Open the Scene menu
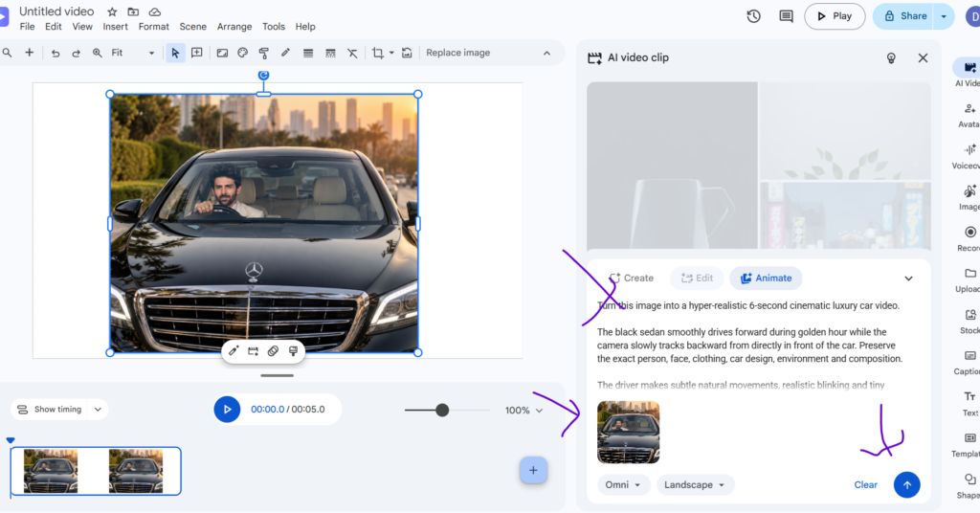Viewport: 980px width, 513px height. click(193, 27)
